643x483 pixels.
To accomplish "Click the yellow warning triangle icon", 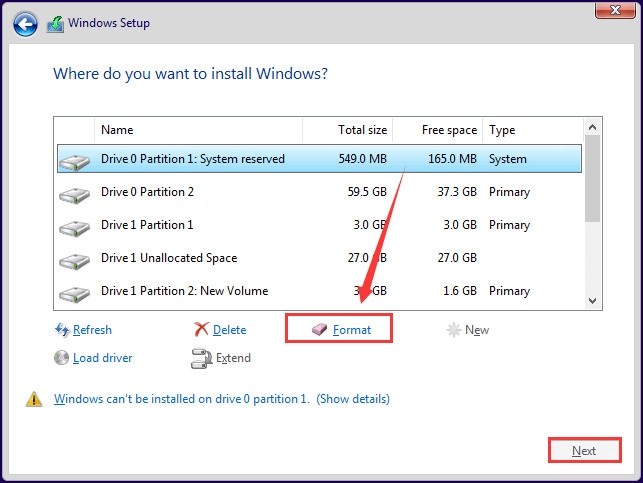I will 34,399.
